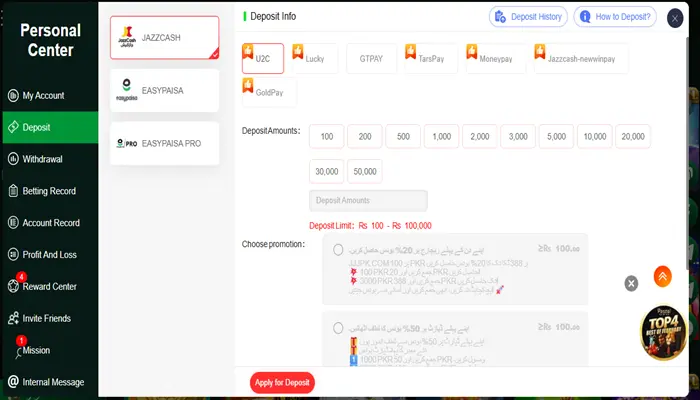Open the Reward Center from sidebar
The height and width of the screenshot is (400, 700).
click(49, 287)
